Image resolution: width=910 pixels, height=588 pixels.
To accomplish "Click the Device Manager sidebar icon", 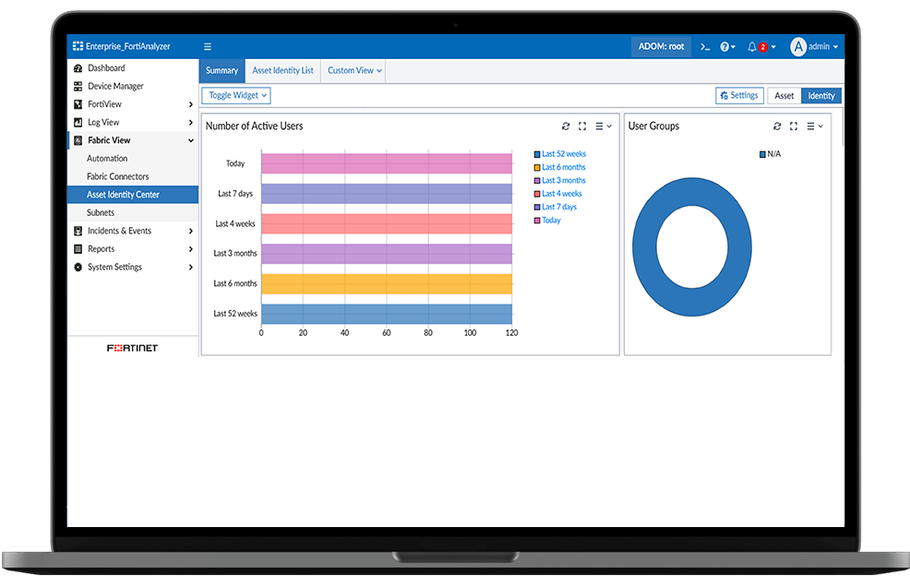I will pyautogui.click(x=78, y=86).
